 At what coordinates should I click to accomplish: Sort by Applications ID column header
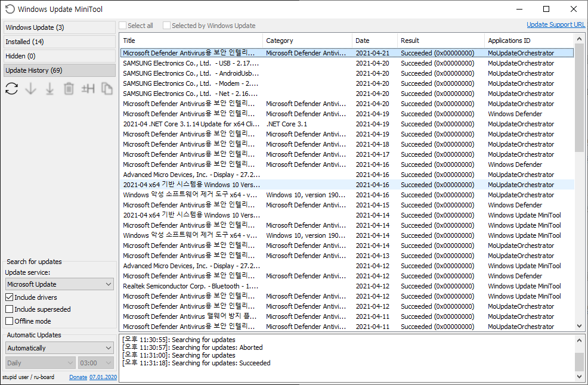(x=529, y=41)
